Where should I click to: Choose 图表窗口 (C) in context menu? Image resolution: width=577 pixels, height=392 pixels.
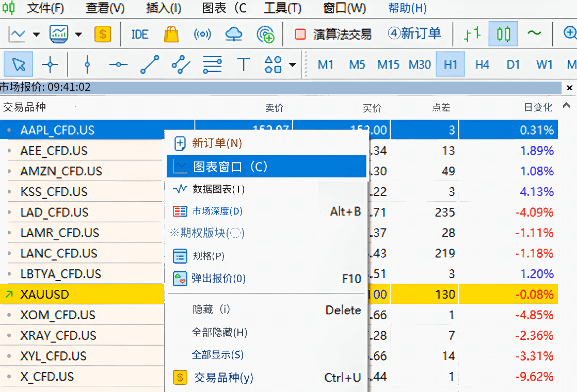tap(266, 166)
